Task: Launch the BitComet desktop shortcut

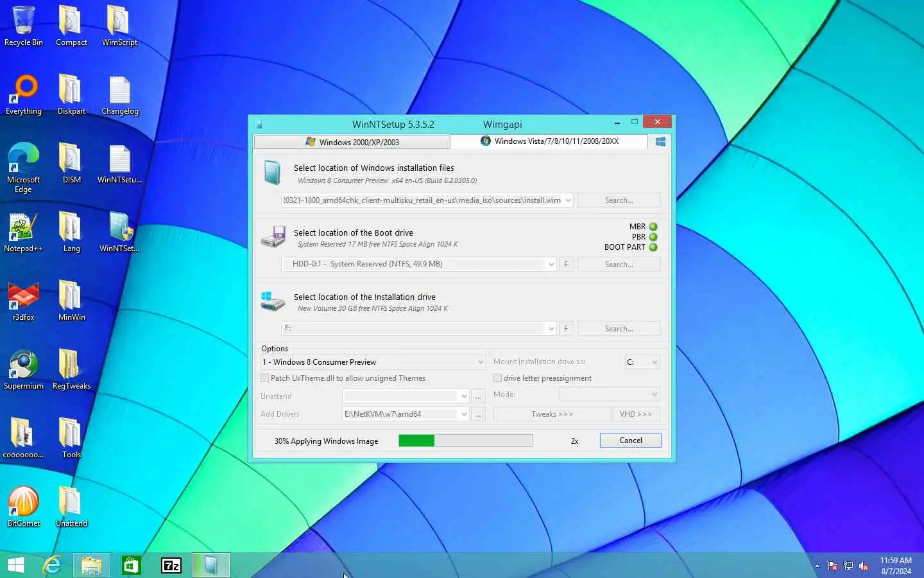Action: pyautogui.click(x=24, y=507)
